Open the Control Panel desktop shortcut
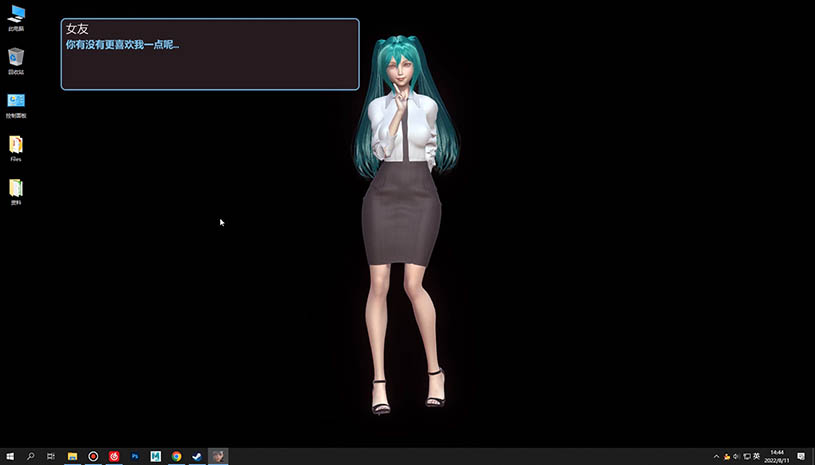Screen dimensions: 815x465 tap(16, 103)
